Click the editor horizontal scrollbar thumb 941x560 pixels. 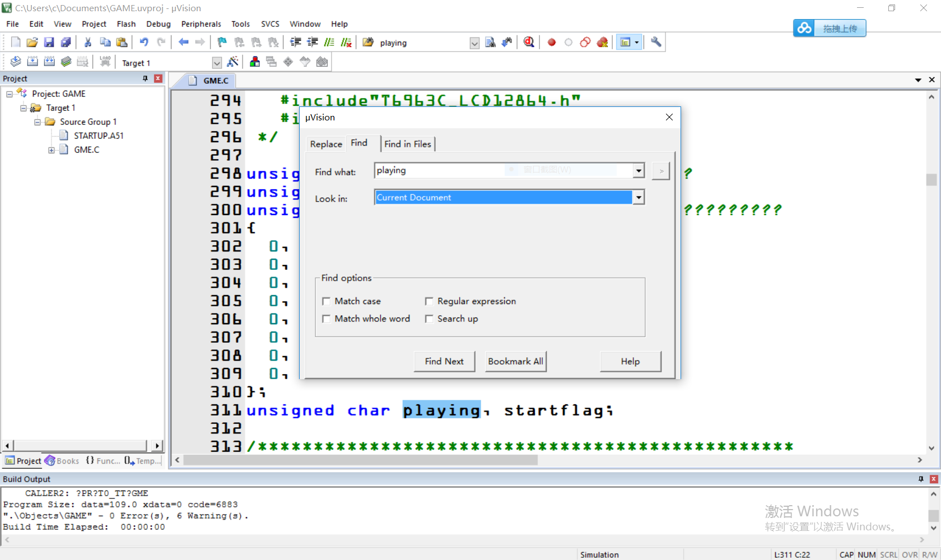coord(361,460)
